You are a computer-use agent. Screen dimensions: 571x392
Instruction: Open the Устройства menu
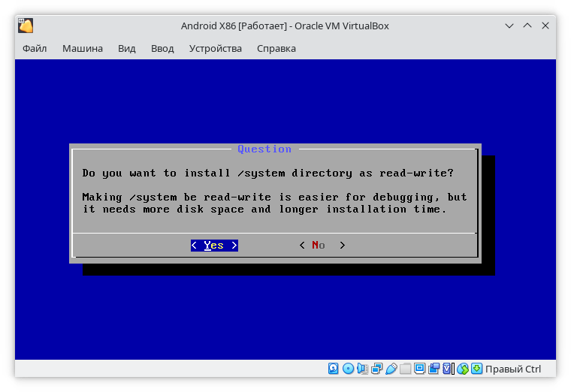216,48
